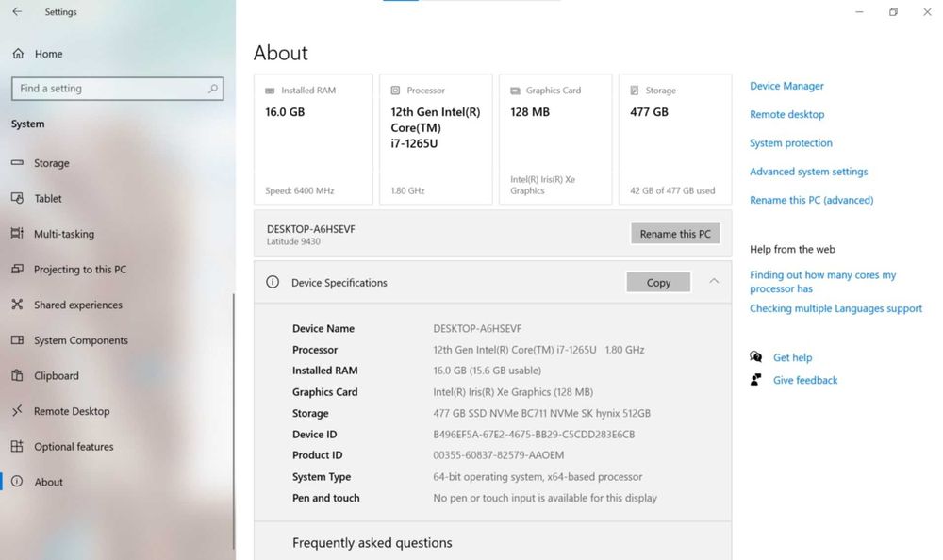Open Device Manager link
This screenshot has height=560, width=943.
[786, 86]
